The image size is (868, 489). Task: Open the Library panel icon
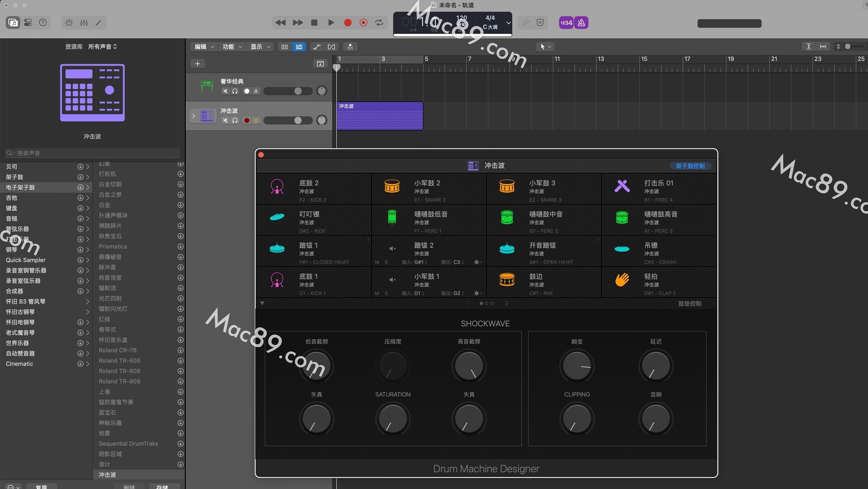point(13,23)
